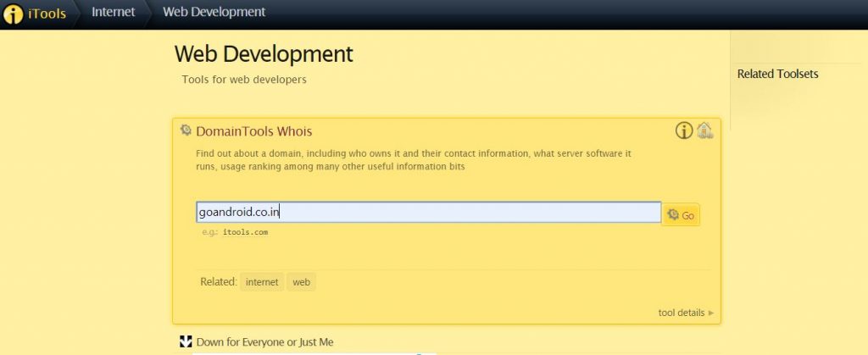The image size is (868, 355).
Task: Open the Internet breadcrumb
Action: 114,12
